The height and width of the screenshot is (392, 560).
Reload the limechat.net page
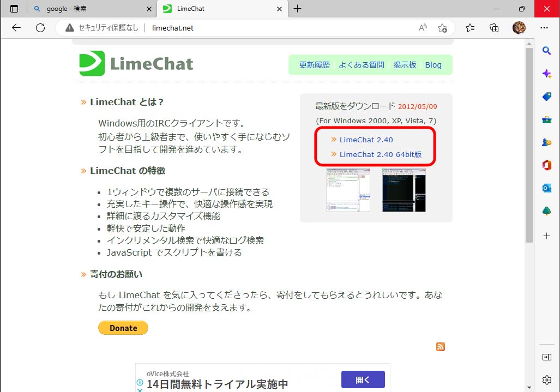point(40,28)
